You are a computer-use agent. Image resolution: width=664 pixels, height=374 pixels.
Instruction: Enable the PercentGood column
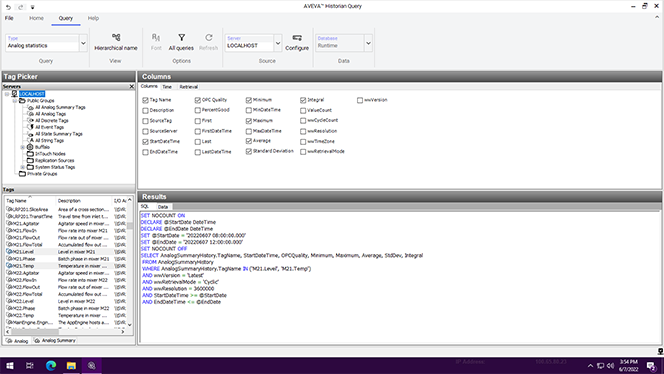[197, 110]
